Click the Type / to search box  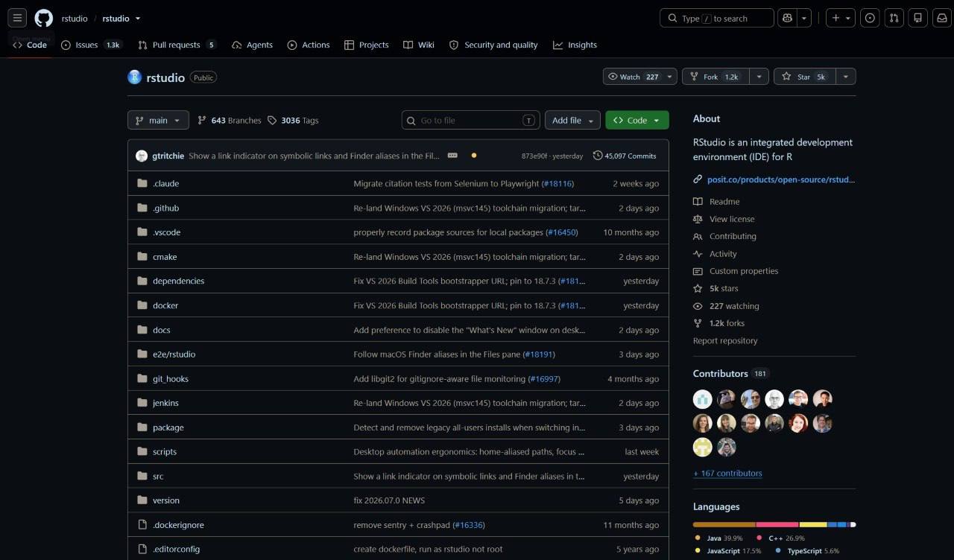pos(717,18)
